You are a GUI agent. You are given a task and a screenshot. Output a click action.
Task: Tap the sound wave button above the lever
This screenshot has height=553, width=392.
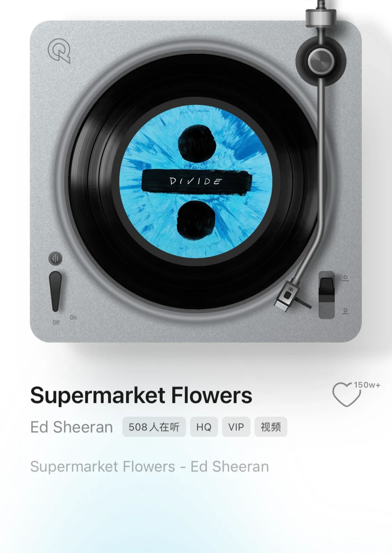click(x=55, y=259)
